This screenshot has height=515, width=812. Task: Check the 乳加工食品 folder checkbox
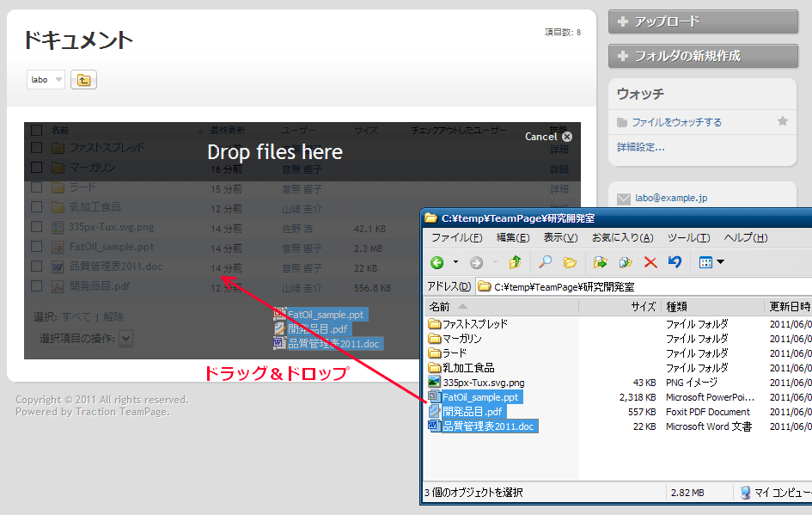[x=36, y=206]
